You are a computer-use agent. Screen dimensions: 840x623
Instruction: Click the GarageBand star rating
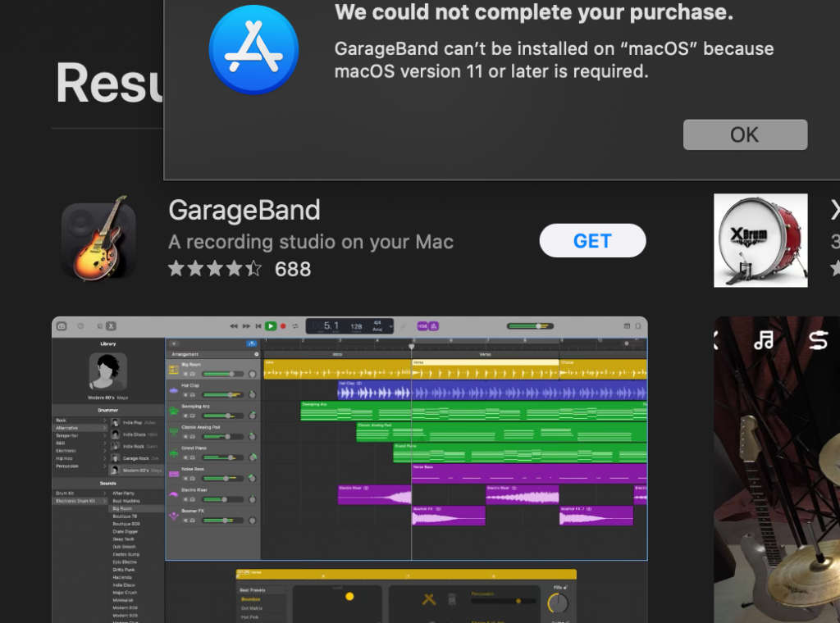pos(215,269)
